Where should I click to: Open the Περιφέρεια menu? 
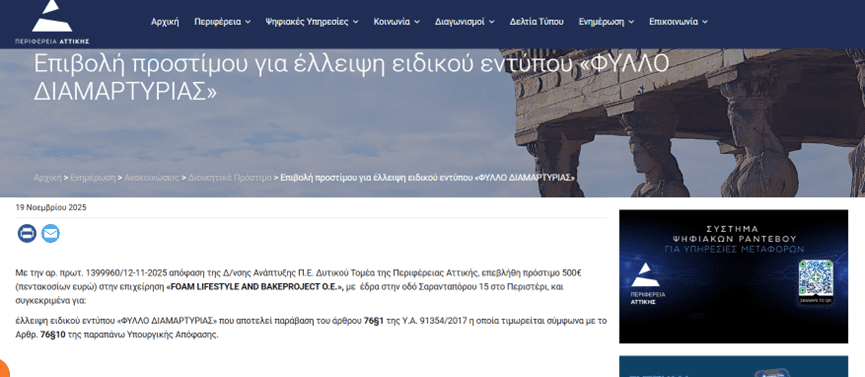click(x=217, y=22)
